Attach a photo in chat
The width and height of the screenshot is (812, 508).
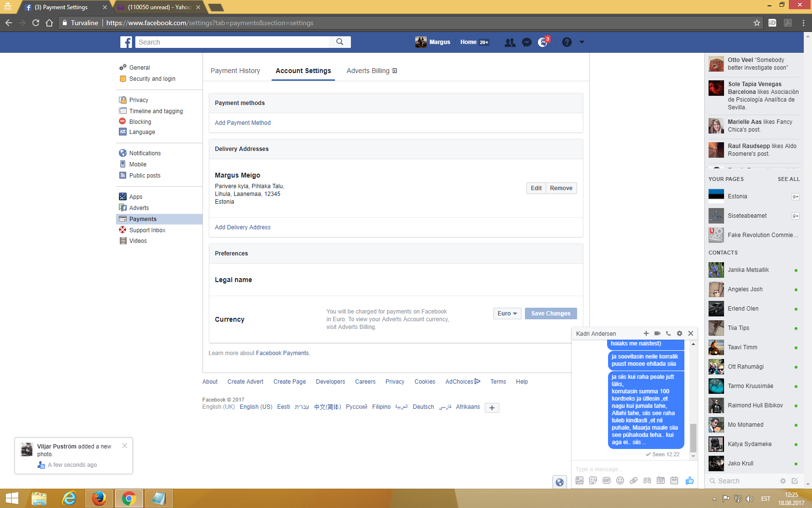point(580,480)
